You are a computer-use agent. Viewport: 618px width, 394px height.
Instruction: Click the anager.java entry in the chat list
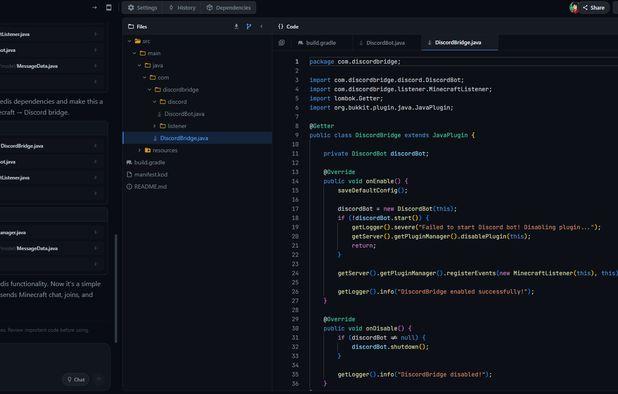[x=13, y=232]
